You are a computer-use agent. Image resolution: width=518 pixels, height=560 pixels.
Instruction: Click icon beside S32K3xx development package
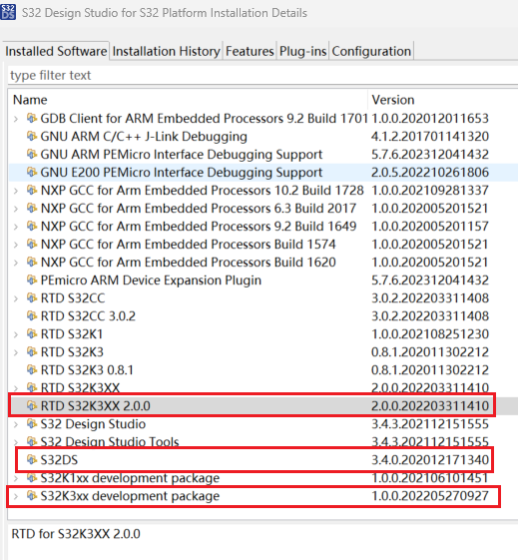pyautogui.click(x=32, y=496)
